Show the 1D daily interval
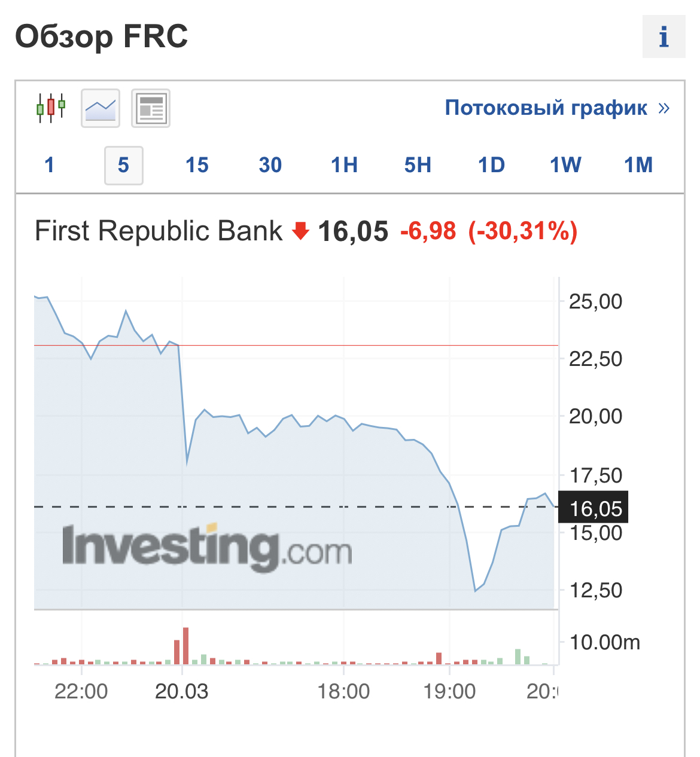 491,165
